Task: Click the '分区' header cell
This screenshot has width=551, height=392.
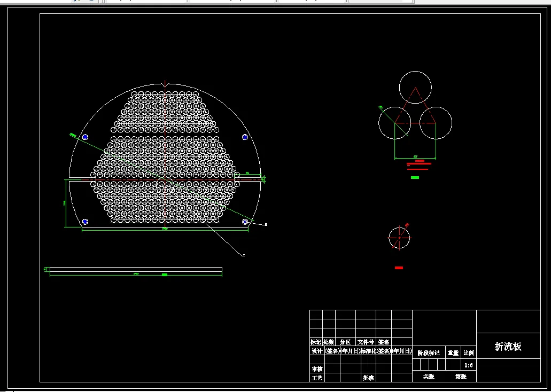Action: (x=345, y=342)
